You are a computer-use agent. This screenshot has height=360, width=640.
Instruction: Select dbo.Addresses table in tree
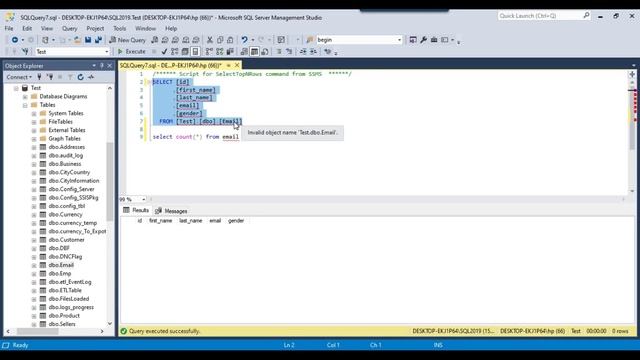point(67,147)
